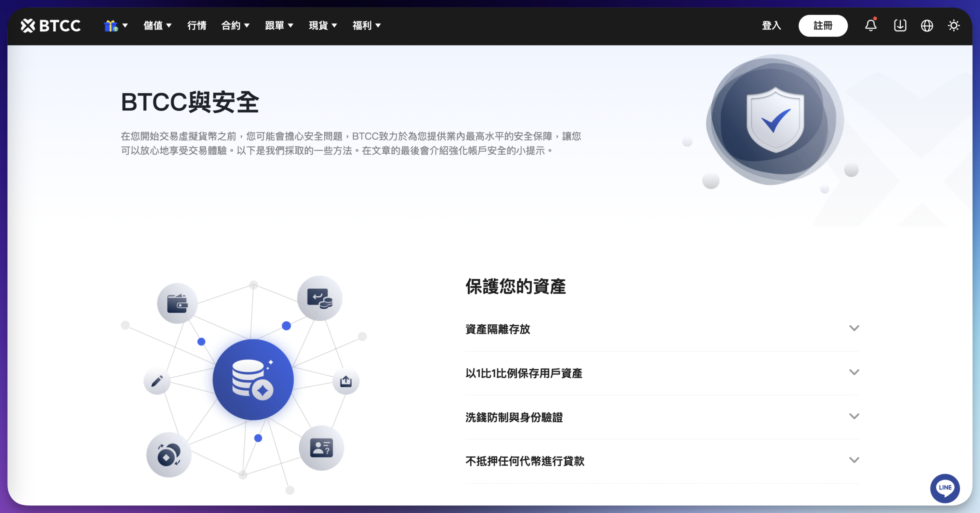This screenshot has width=980, height=513.
Task: Click the 登入 login link
Action: pyautogui.click(x=771, y=26)
